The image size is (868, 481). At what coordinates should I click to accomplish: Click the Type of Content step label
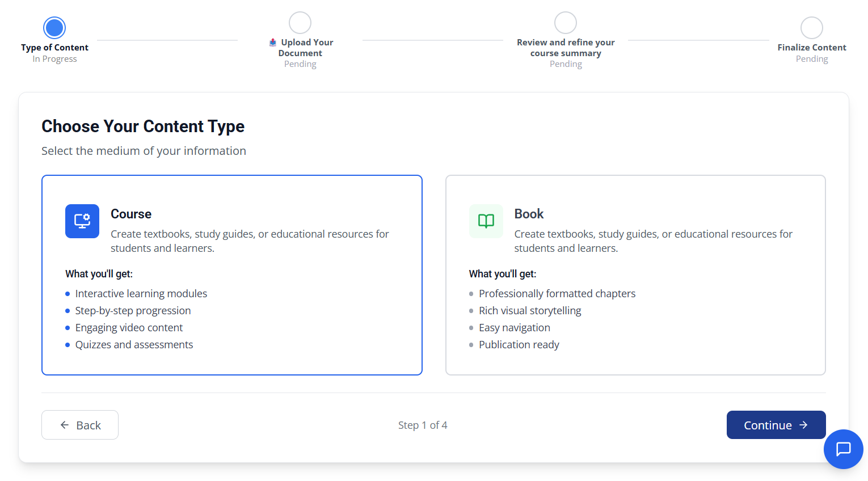pyautogui.click(x=54, y=48)
